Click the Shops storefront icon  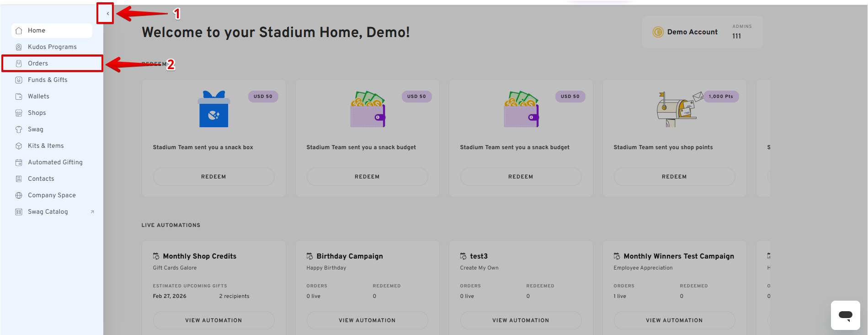pyautogui.click(x=19, y=113)
